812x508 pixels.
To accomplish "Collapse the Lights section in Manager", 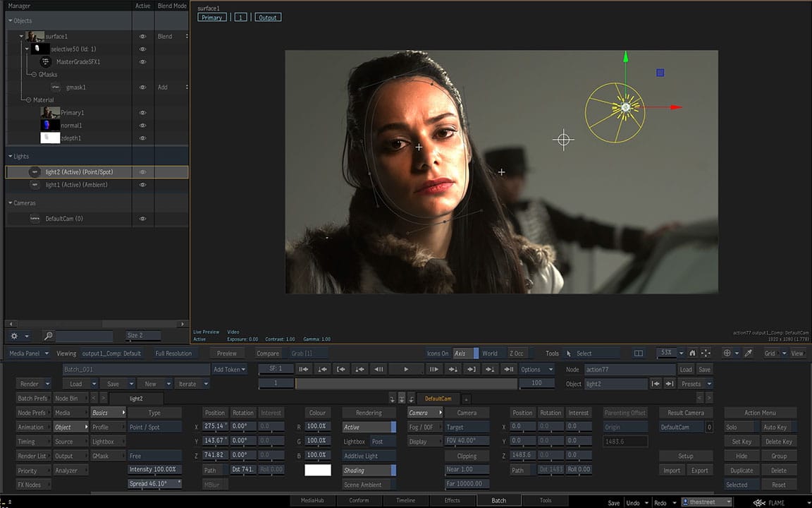I will coord(11,156).
